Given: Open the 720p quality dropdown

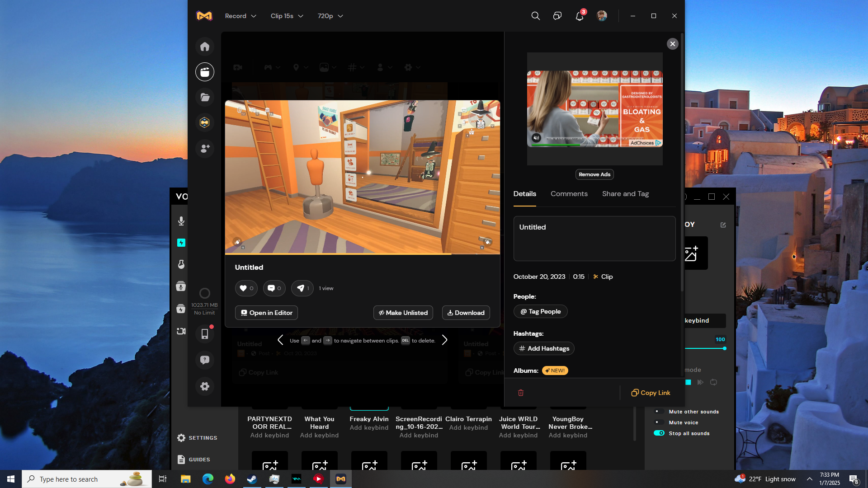Looking at the screenshot, I should click(330, 16).
